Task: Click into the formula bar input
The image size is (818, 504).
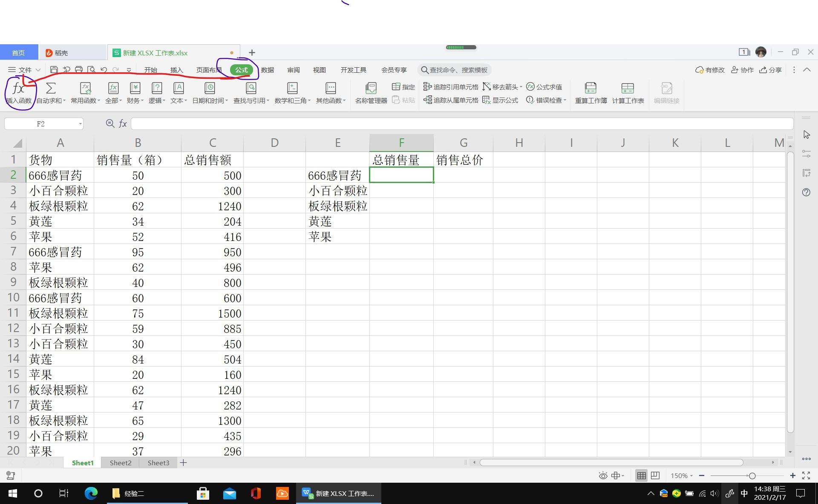Action: click(460, 124)
